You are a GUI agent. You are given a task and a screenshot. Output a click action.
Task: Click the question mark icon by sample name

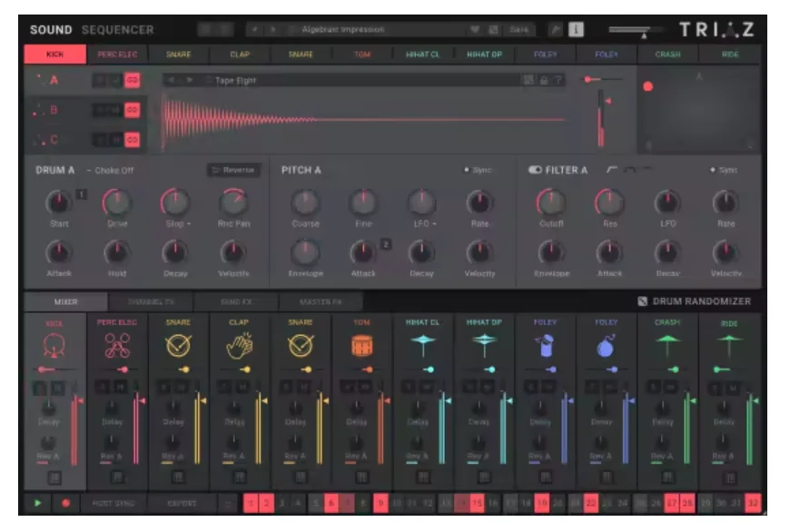558,80
